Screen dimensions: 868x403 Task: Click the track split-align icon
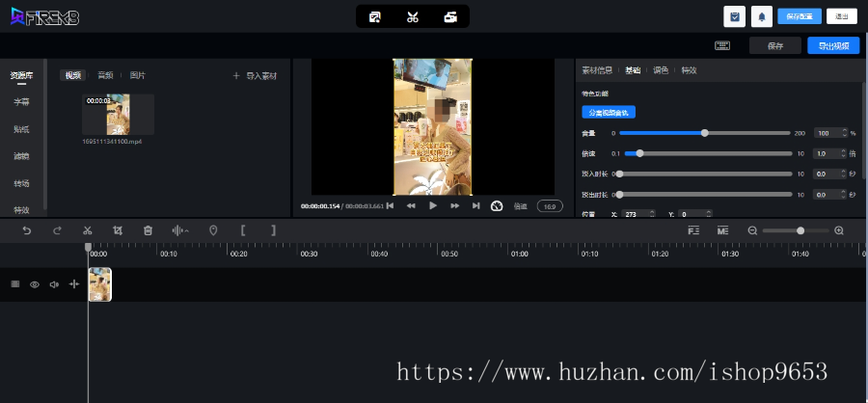(x=74, y=284)
